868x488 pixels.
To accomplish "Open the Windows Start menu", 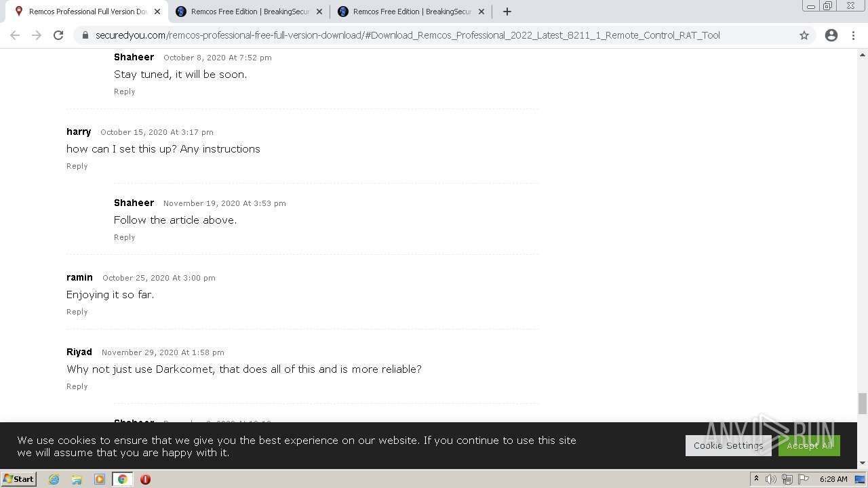I will [x=18, y=479].
